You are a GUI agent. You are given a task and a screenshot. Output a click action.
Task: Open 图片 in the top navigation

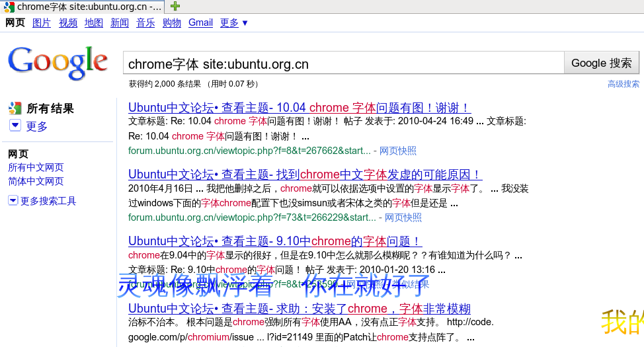[42, 23]
